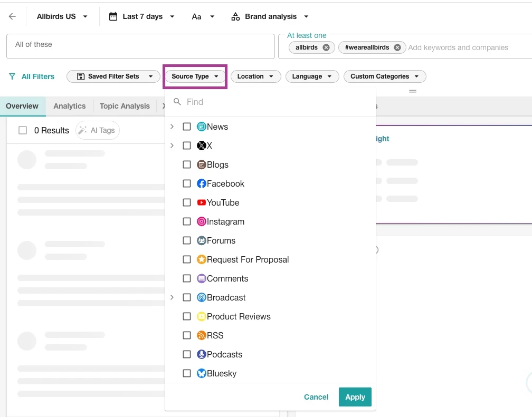
Task: Enable the Instagram checkbox
Action: [187, 221]
